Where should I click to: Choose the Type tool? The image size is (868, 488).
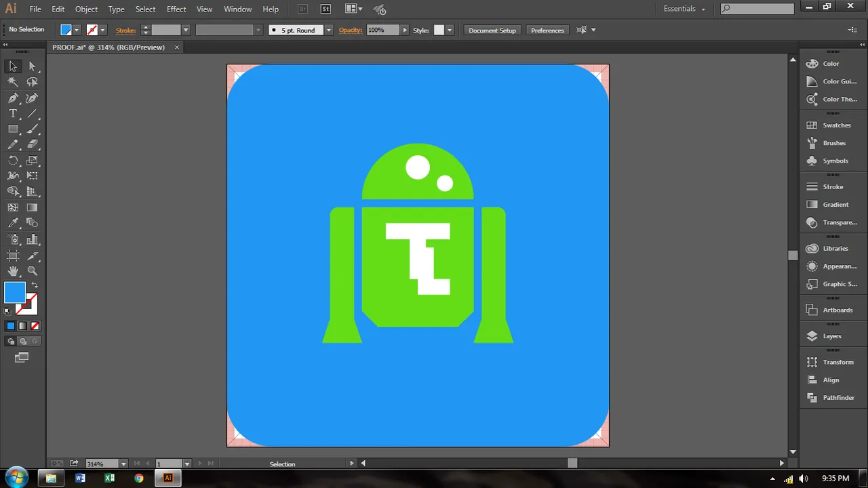(x=13, y=114)
